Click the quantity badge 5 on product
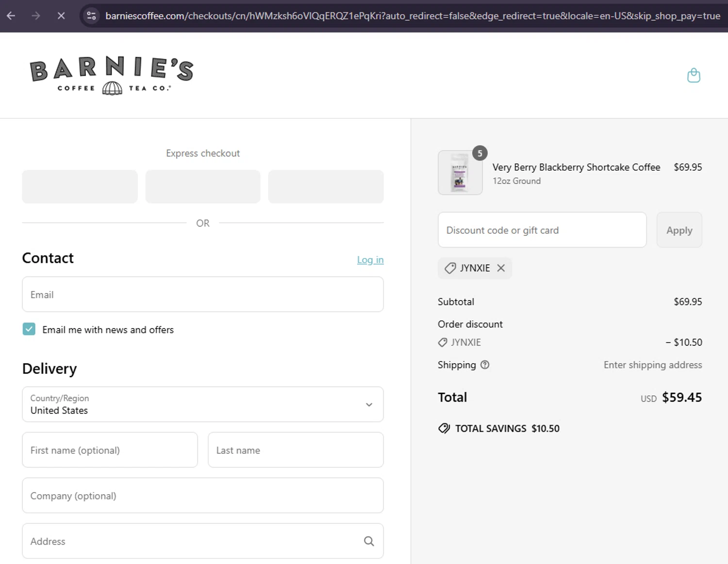Viewport: 728px width, 564px height. [x=480, y=153]
